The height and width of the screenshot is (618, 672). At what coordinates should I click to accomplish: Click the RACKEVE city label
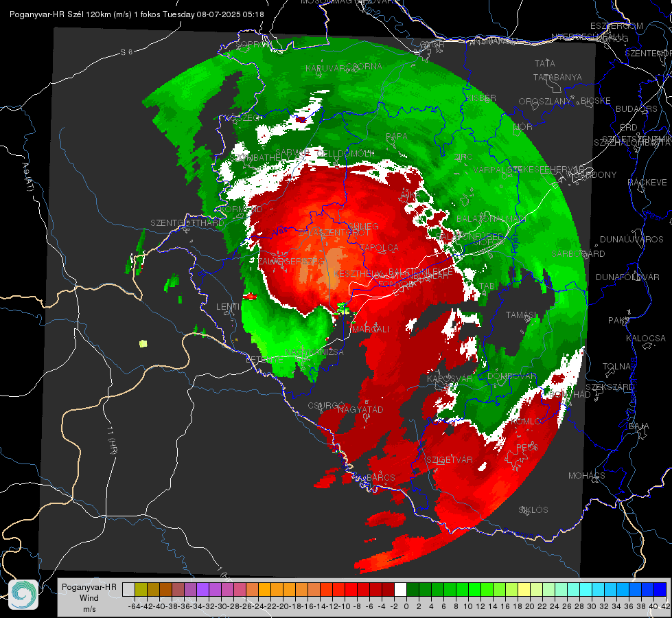pyautogui.click(x=647, y=183)
